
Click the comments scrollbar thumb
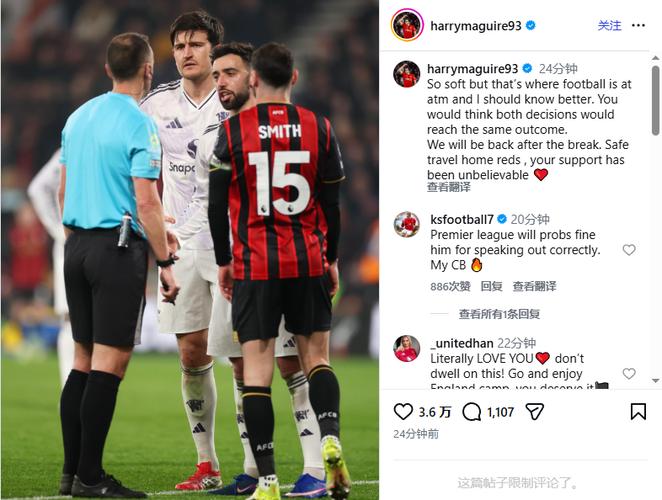point(655,100)
